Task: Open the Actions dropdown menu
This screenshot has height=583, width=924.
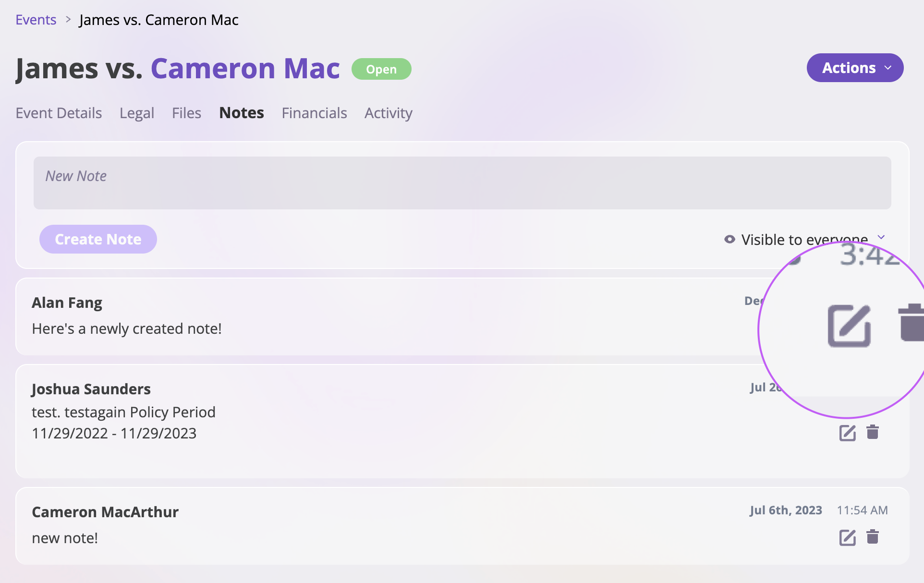Action: click(855, 68)
